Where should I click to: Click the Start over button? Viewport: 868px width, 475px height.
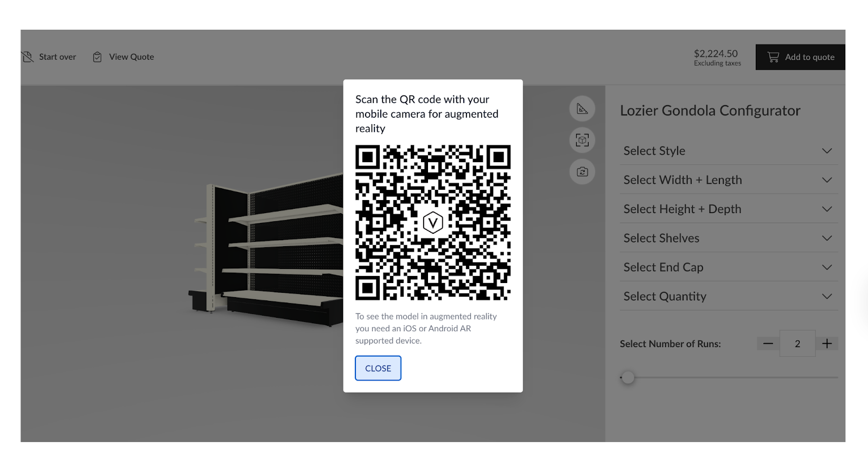tap(49, 57)
